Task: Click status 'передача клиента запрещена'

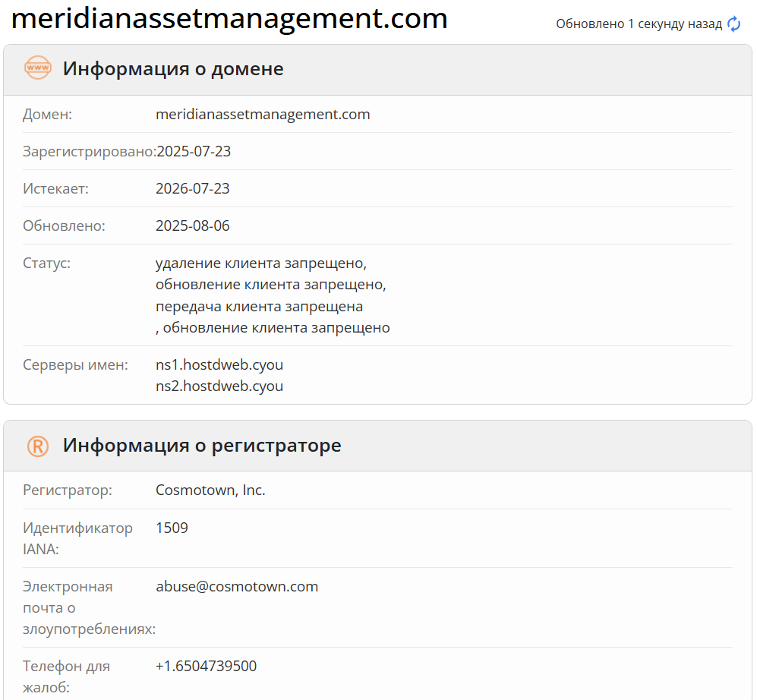Action: coord(259,306)
